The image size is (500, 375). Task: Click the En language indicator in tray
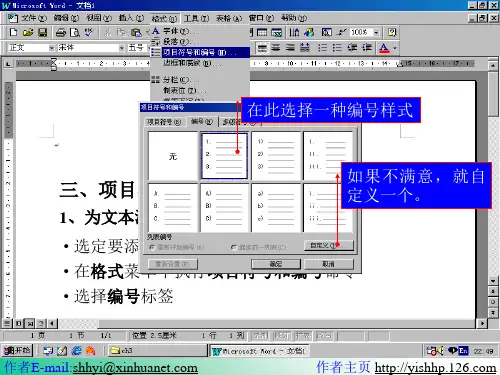coord(463,351)
